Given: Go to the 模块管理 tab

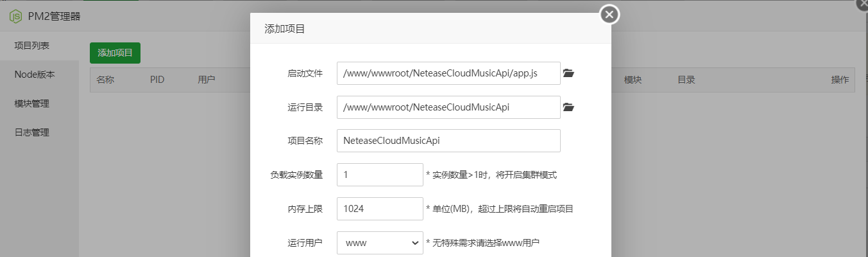Looking at the screenshot, I should tap(32, 103).
